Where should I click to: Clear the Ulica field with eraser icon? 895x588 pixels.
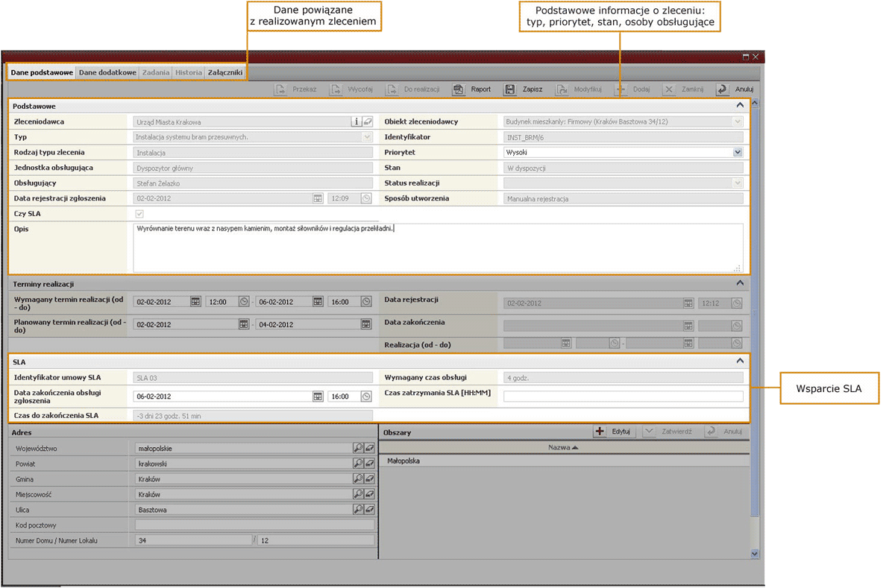368,510
